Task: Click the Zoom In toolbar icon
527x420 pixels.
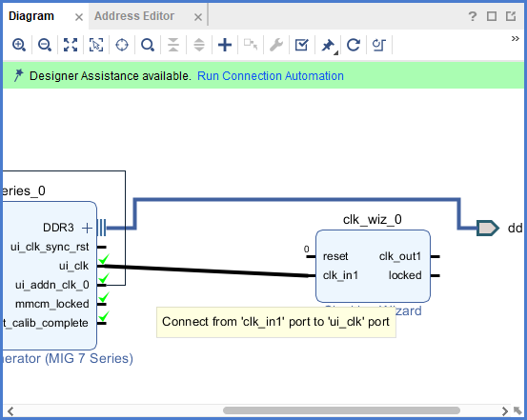Action: tap(19, 45)
